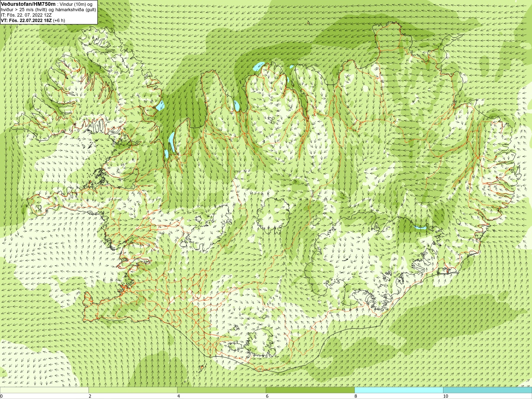Click the '(+6 h)' forecast offset text
532x399 pixels.
pos(59,20)
